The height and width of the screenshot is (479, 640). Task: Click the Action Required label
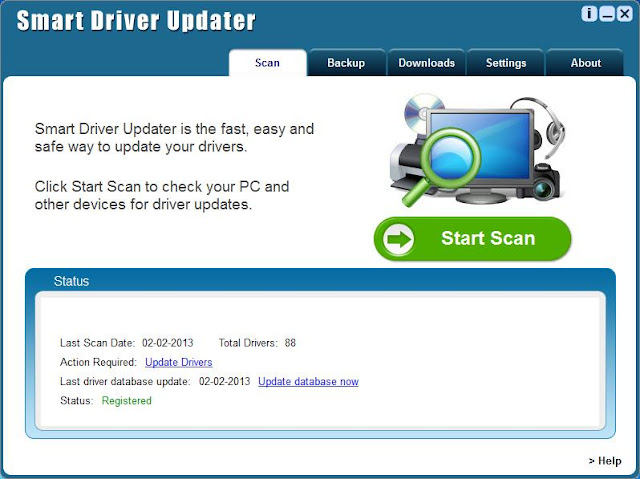point(98,362)
